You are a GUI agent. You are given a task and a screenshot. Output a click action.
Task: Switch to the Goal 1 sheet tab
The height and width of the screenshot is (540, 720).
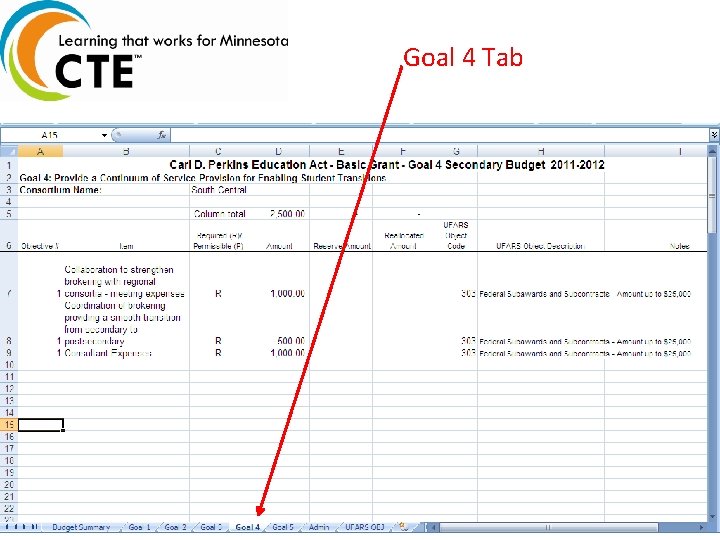tap(140, 527)
